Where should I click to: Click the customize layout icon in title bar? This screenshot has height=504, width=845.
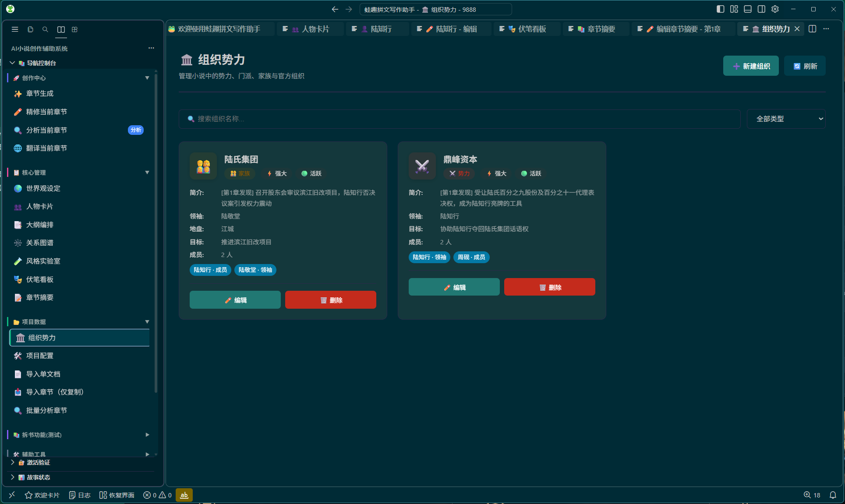(x=734, y=9)
